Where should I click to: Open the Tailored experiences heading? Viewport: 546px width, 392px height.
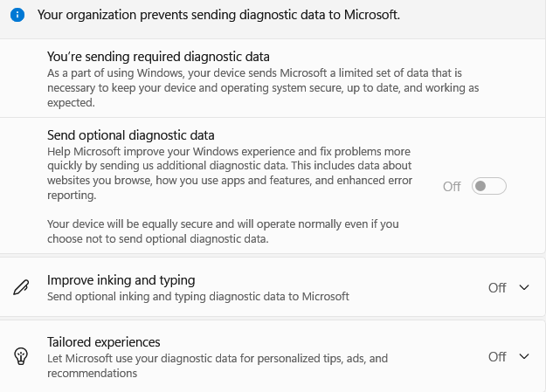[x=103, y=342]
